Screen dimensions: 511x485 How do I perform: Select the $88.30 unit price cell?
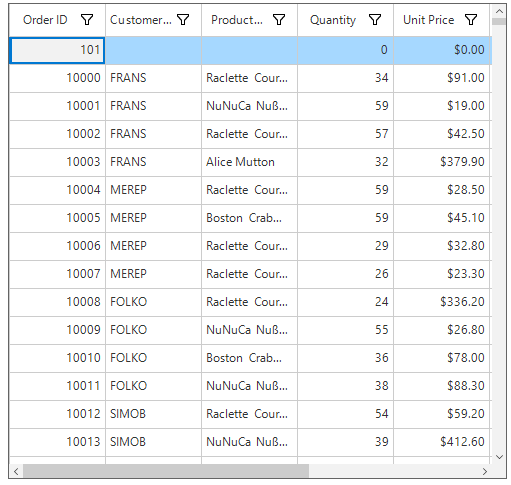tap(441, 386)
